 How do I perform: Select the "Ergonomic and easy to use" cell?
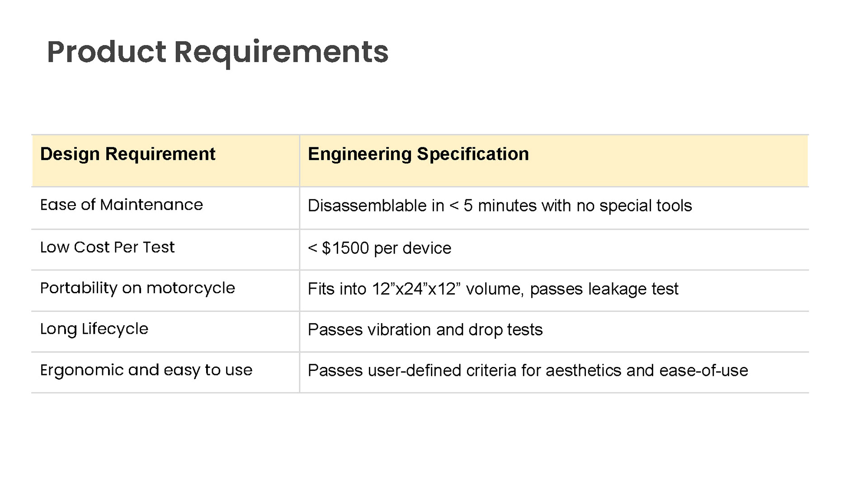tap(146, 370)
